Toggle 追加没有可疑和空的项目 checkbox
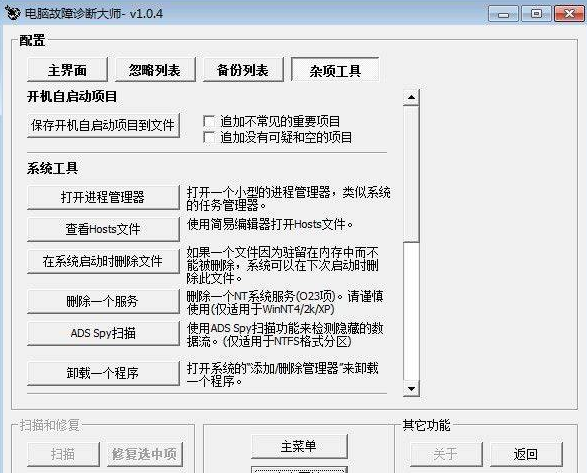 [209, 137]
